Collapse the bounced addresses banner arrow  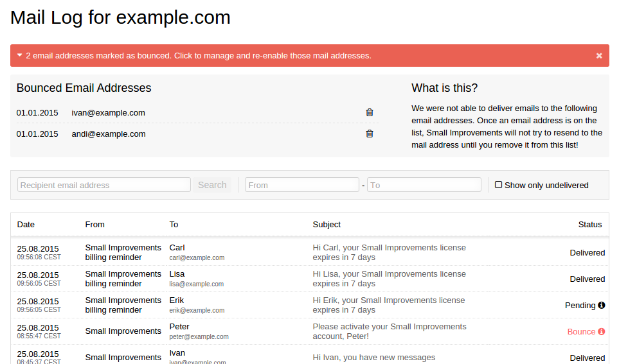click(x=19, y=55)
